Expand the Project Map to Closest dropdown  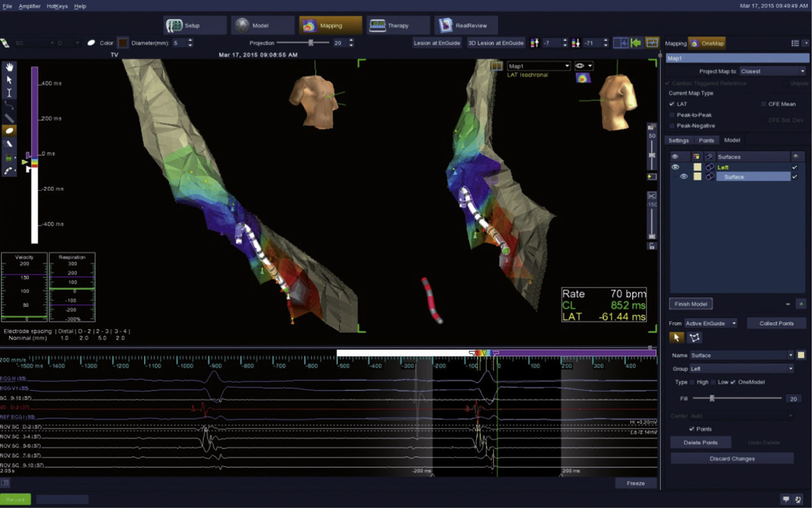coord(772,71)
